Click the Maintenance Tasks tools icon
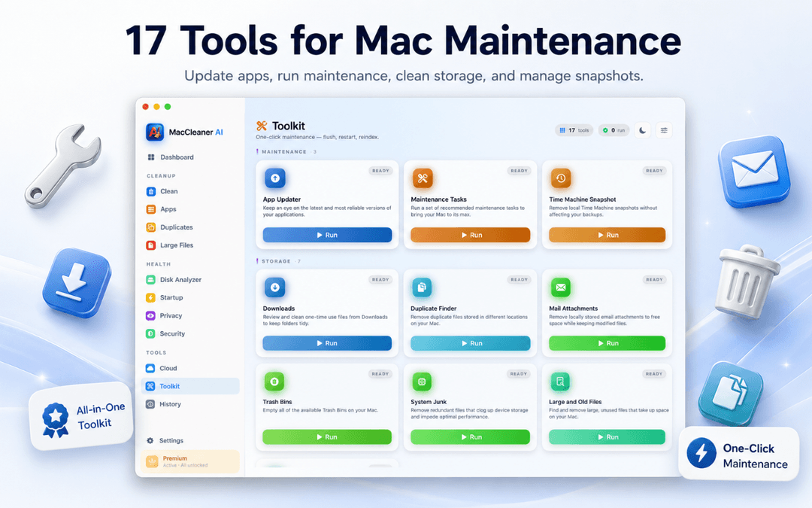812x508 pixels. [423, 178]
